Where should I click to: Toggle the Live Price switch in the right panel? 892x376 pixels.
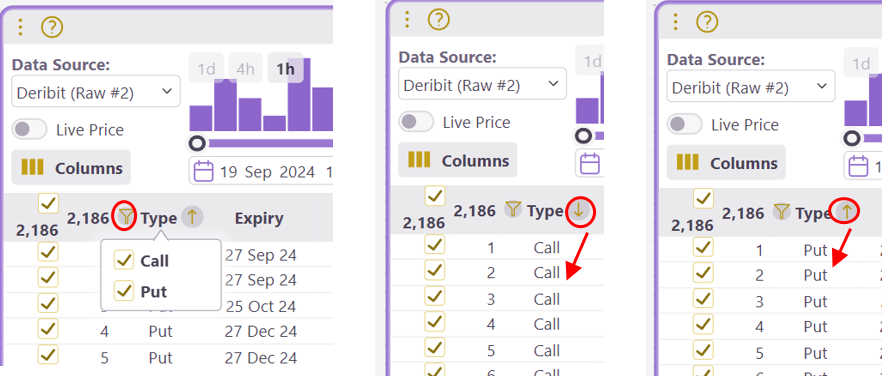(684, 124)
